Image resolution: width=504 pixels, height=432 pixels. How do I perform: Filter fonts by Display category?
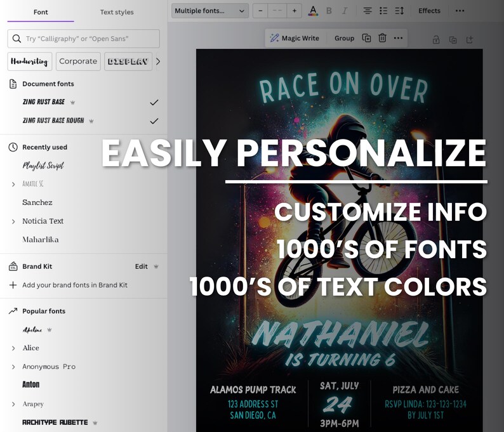[128, 62]
